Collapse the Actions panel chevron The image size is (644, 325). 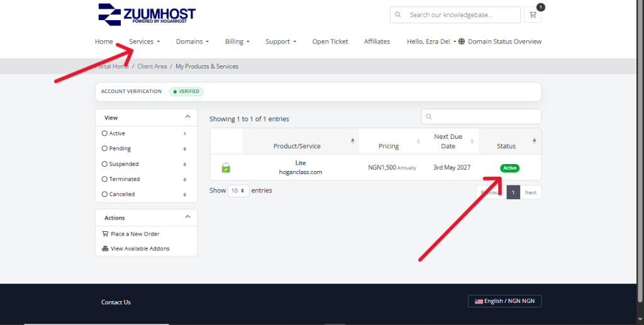[187, 217]
